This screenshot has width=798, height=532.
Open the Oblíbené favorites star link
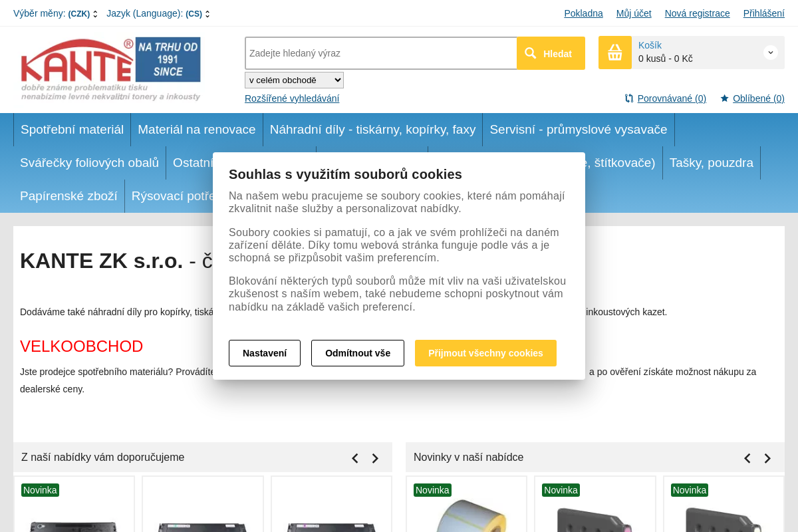758,98
